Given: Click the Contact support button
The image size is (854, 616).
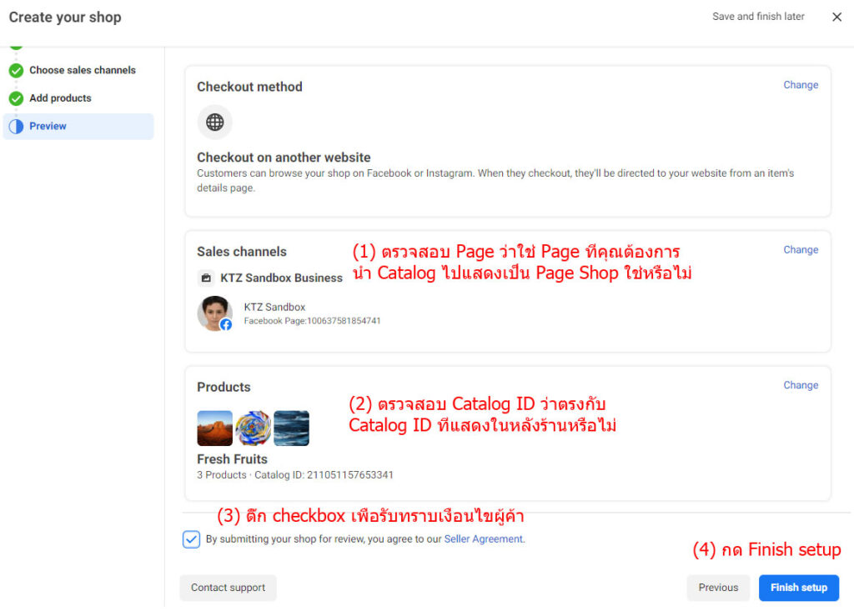Looking at the screenshot, I should 228,588.
